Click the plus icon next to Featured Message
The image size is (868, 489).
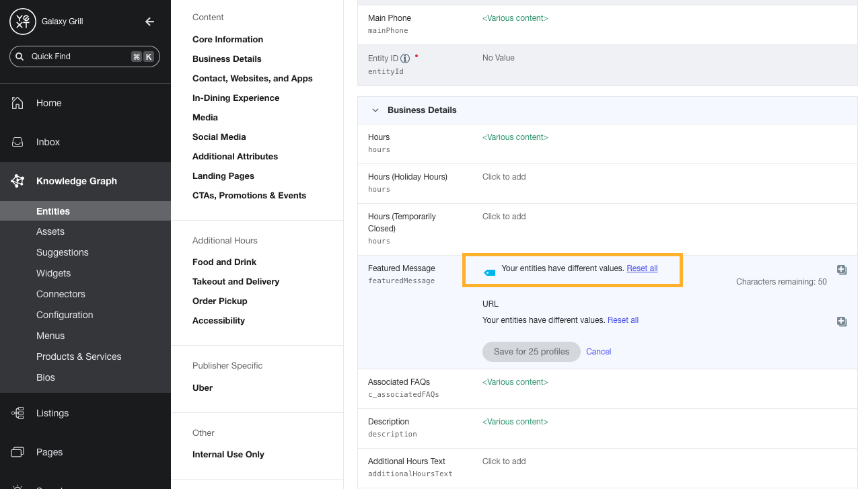point(842,269)
